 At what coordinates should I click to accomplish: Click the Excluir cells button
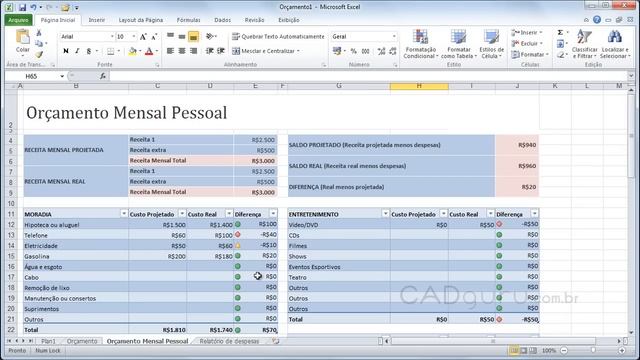(x=527, y=43)
